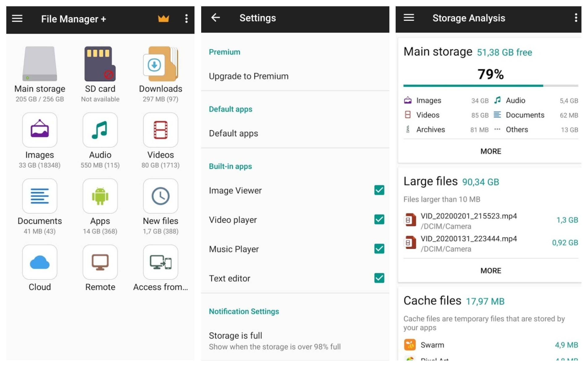
Task: Open the Default apps setting
Action: [233, 133]
